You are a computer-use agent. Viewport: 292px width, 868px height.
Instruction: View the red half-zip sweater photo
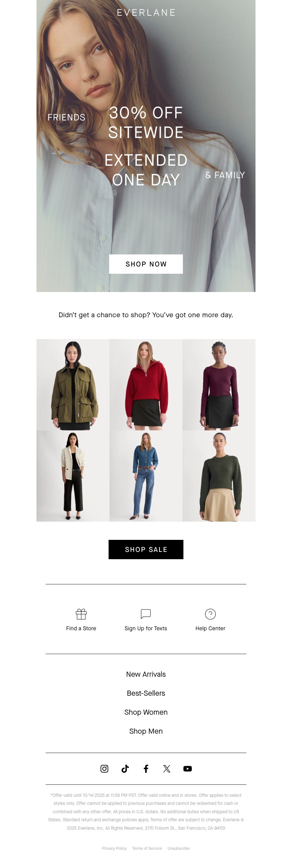tap(146, 385)
